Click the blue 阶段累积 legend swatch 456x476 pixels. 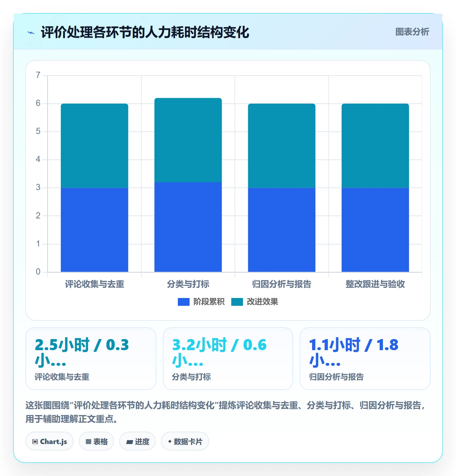[x=184, y=302]
